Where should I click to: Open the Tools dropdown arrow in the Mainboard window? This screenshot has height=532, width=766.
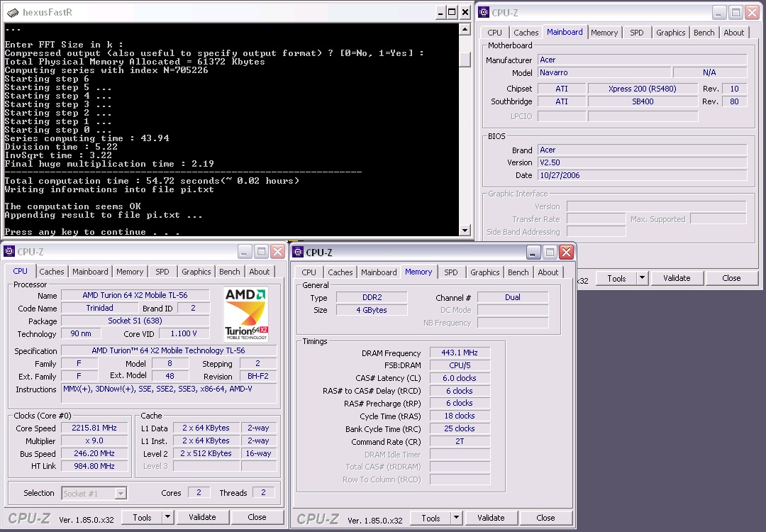click(x=643, y=278)
